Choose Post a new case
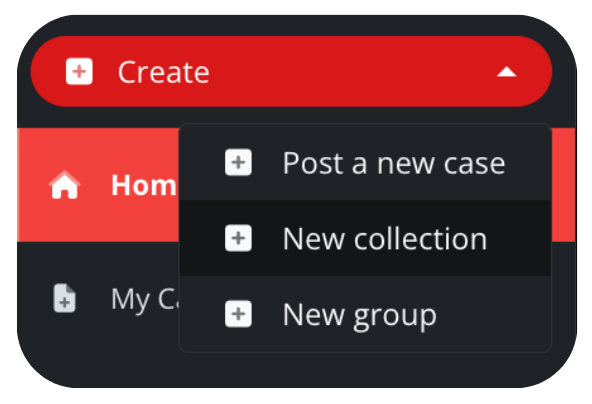Viewport: 592px width, 404px height. pos(365,162)
